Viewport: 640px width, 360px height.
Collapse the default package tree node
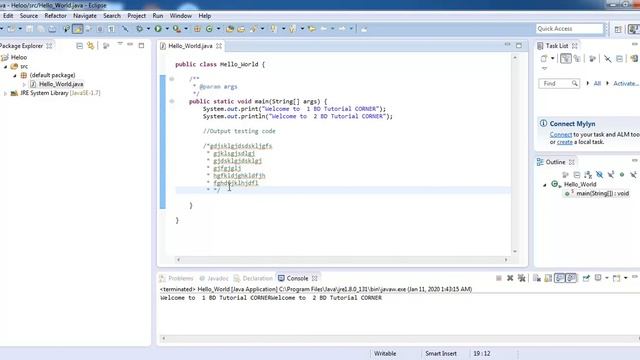[x=15, y=76]
